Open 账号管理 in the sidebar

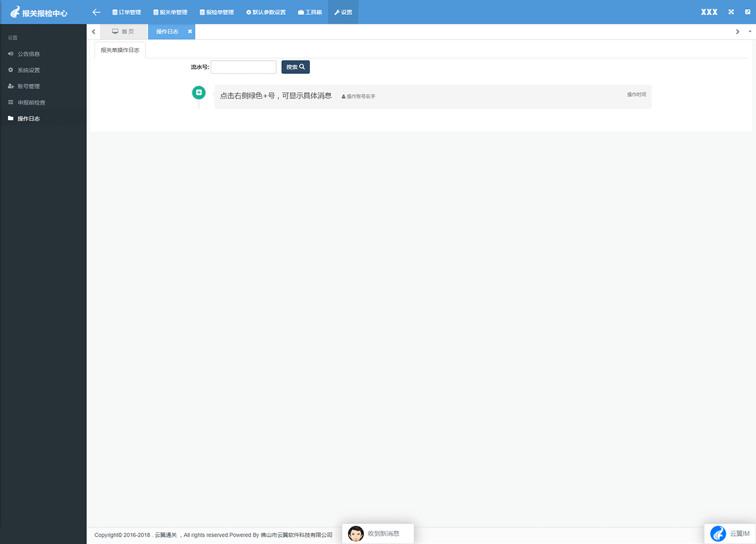tap(29, 87)
